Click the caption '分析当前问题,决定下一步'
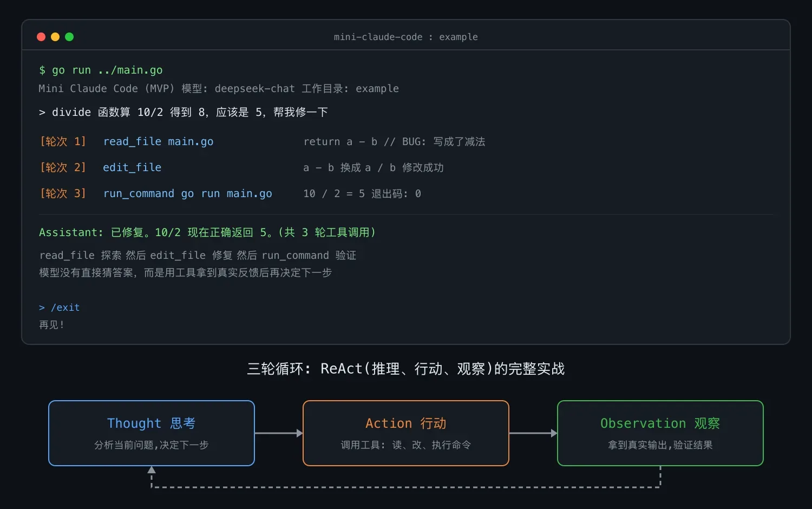The width and height of the screenshot is (812, 509). [152, 445]
